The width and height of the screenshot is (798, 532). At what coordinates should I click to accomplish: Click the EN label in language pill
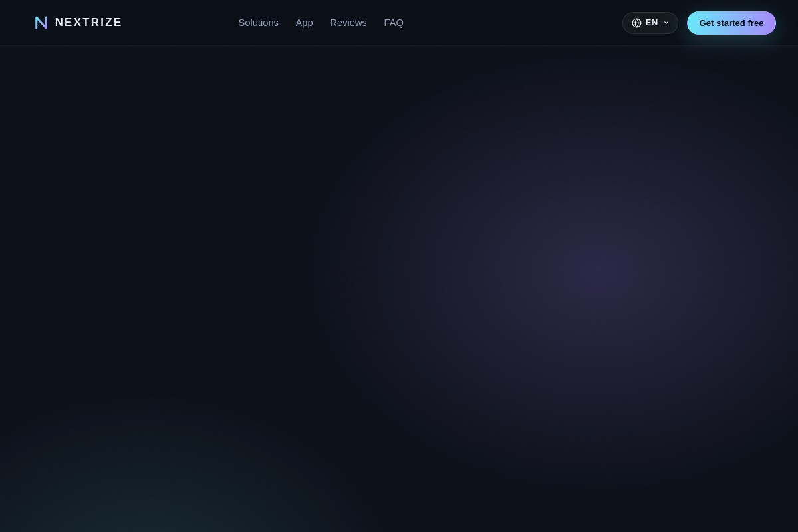tap(652, 23)
